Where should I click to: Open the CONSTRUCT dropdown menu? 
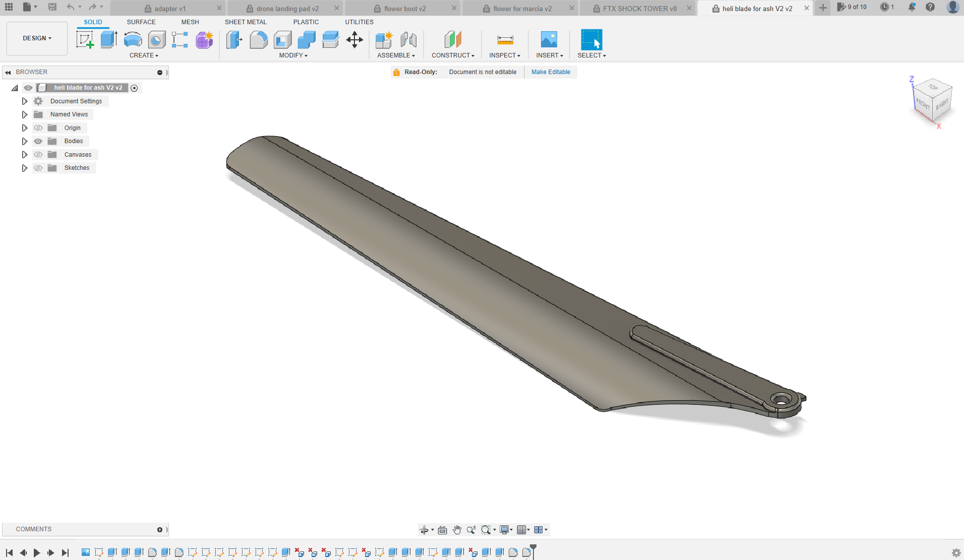pyautogui.click(x=453, y=55)
